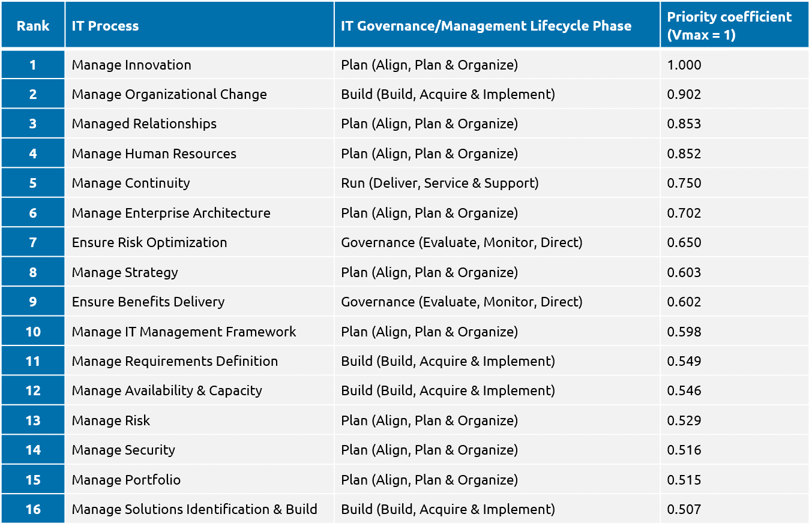Click the Ensure Risk Optimization cell

coord(149,242)
